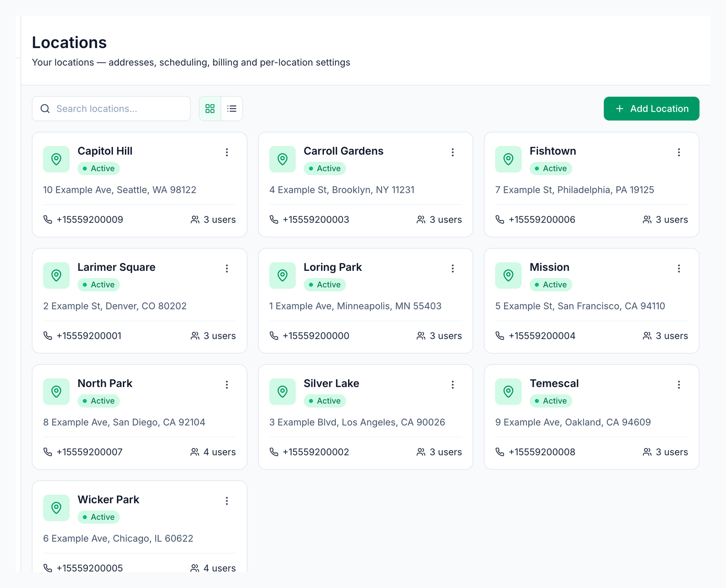Click the Active badge on Fishtown
The width and height of the screenshot is (726, 588).
pyautogui.click(x=550, y=168)
